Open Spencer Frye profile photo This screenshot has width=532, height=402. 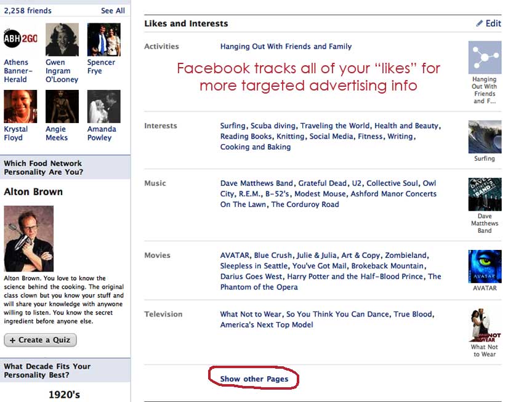pos(104,39)
